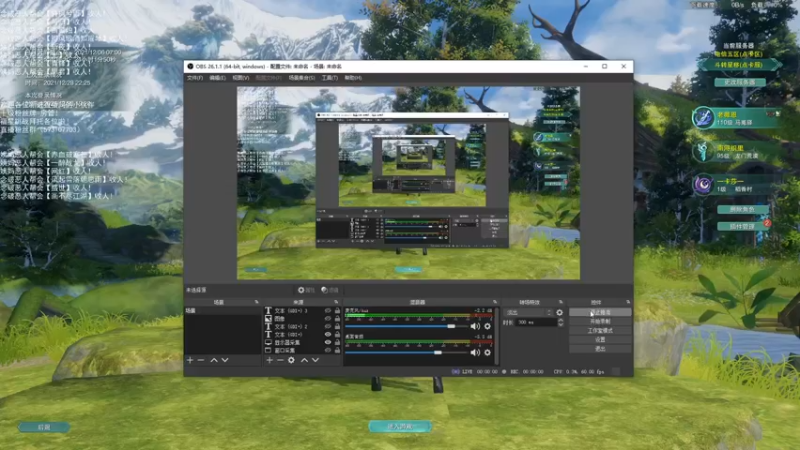Move source up in Sources panel
This screenshot has height=450, width=800.
pos(304,360)
